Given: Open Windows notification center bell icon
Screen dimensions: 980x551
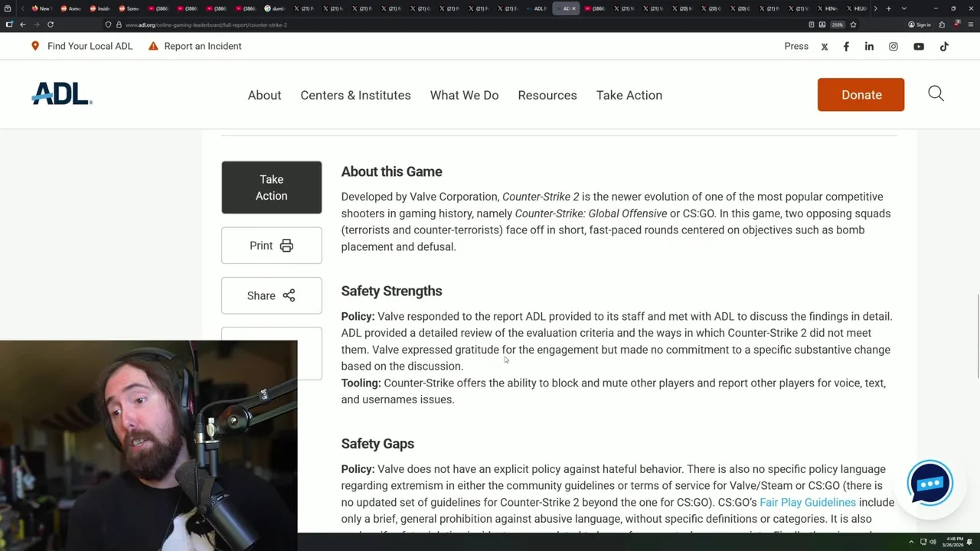Looking at the screenshot, I should [x=969, y=542].
